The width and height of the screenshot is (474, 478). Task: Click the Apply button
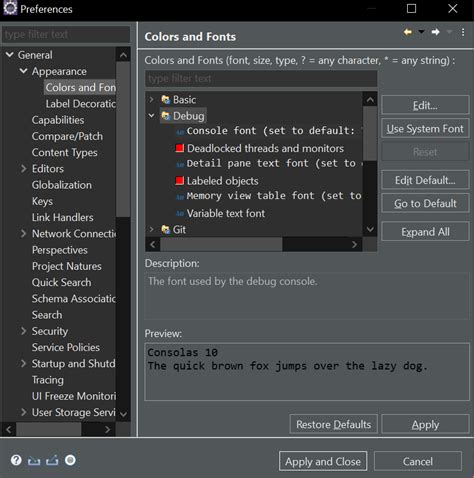click(x=425, y=424)
